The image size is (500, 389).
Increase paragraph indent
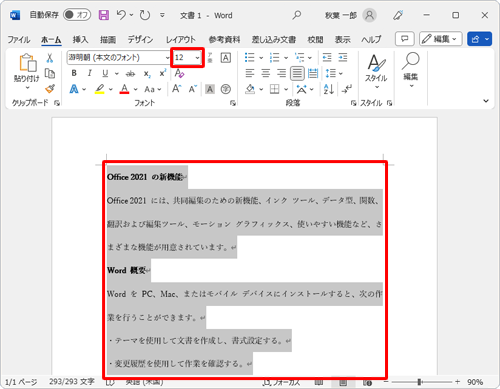(343, 58)
